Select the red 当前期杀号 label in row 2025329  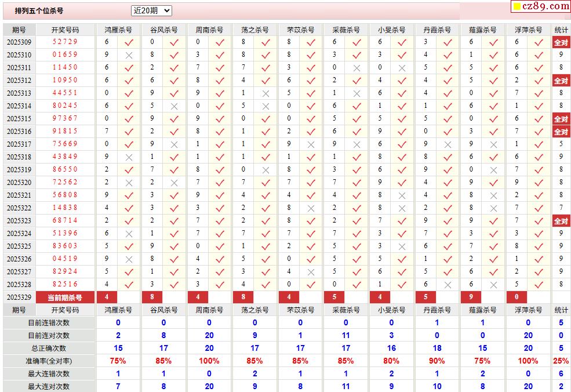coord(64,297)
